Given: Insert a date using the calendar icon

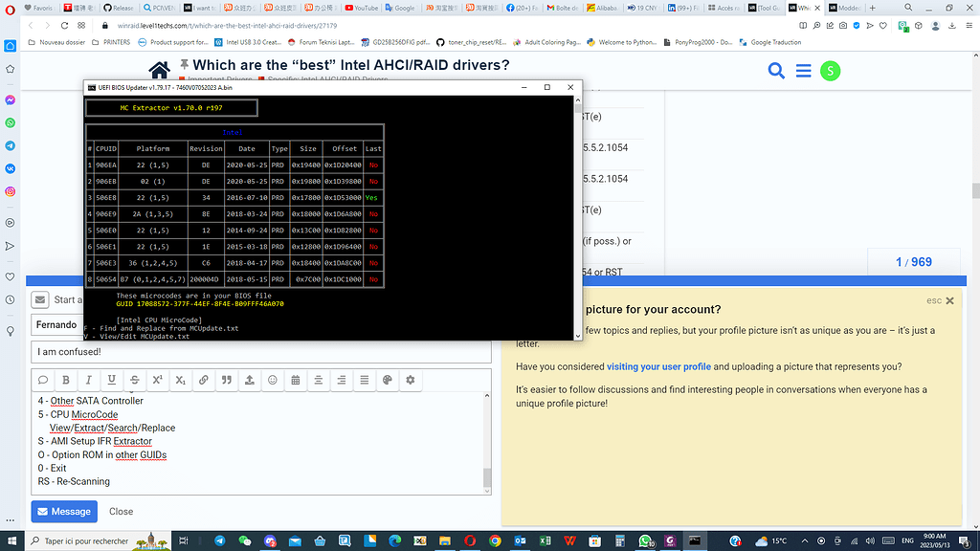Looking at the screenshot, I should [x=296, y=382].
